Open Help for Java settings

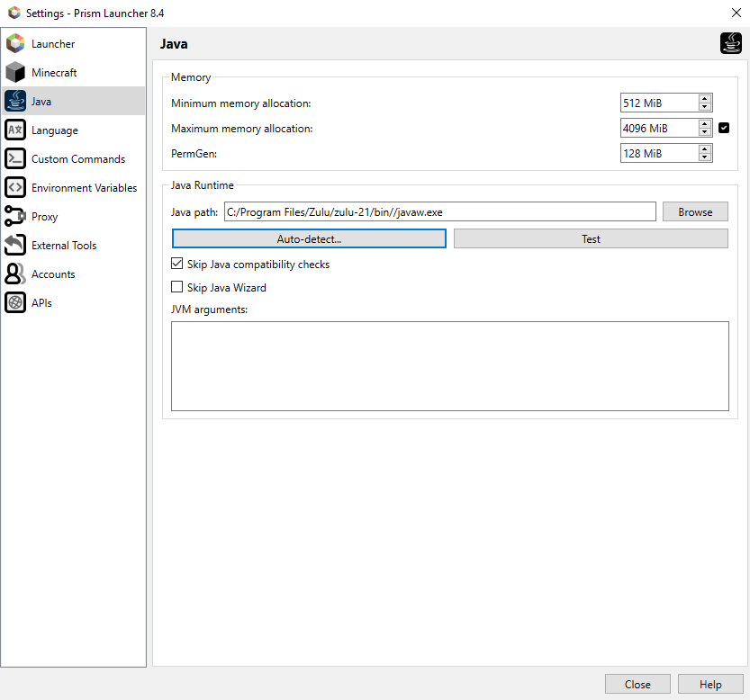pos(710,684)
